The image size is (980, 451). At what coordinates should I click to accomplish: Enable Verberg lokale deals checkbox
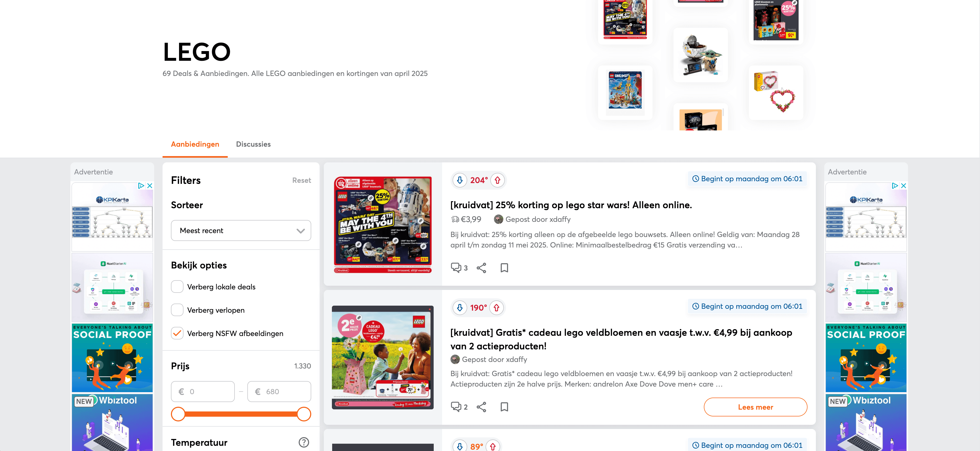(x=177, y=287)
